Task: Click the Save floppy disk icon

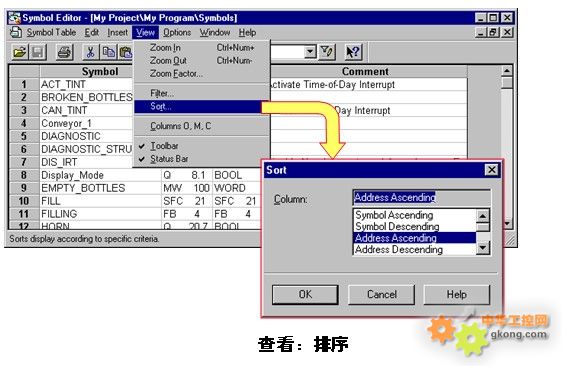Action: click(x=38, y=52)
